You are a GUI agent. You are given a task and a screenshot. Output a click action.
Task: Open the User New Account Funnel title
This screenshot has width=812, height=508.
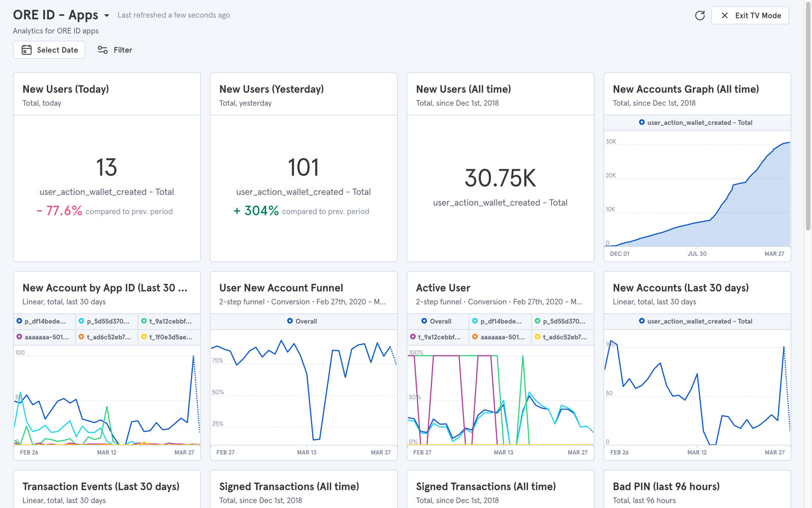pyautogui.click(x=281, y=288)
